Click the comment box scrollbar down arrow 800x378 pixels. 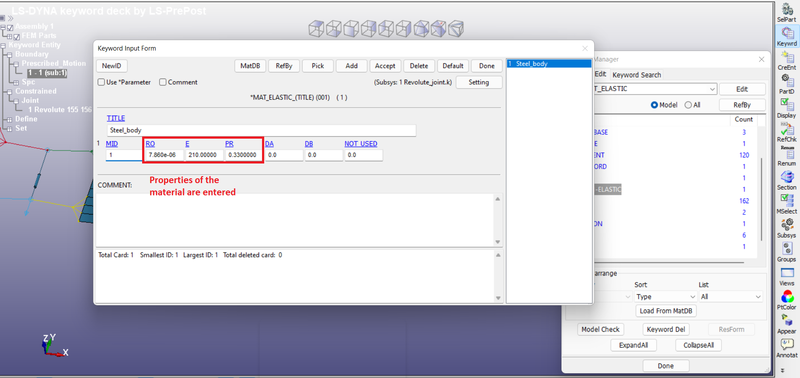click(497, 242)
